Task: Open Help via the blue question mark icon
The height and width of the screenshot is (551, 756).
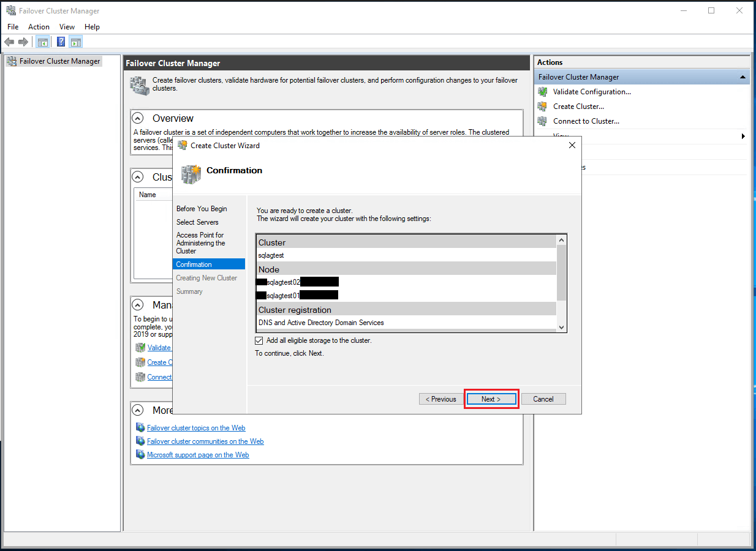Action: click(x=61, y=42)
